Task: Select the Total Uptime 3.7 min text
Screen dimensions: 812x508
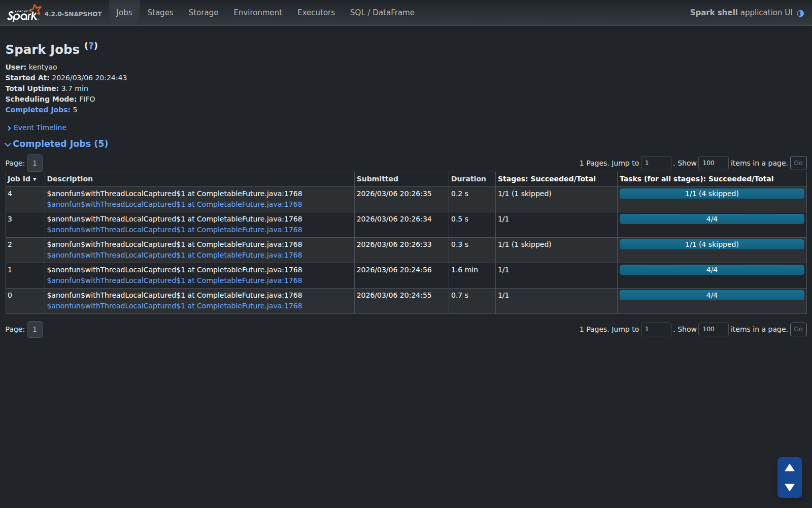Action: [x=47, y=88]
